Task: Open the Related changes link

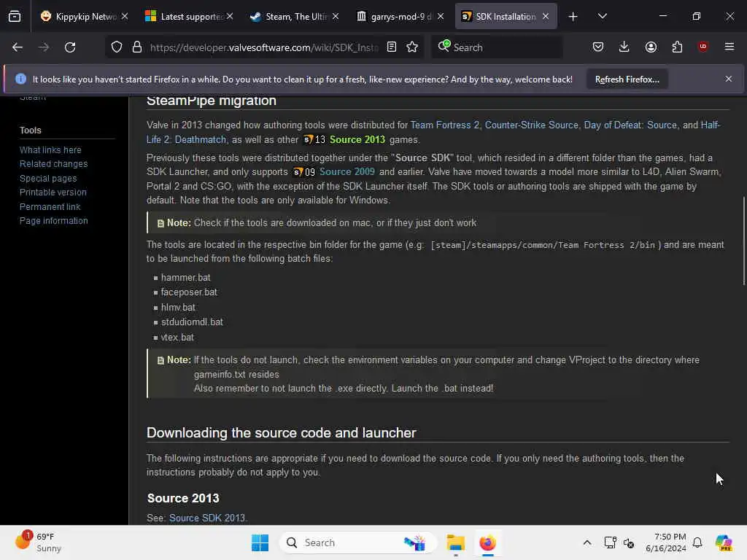Action: click(53, 164)
